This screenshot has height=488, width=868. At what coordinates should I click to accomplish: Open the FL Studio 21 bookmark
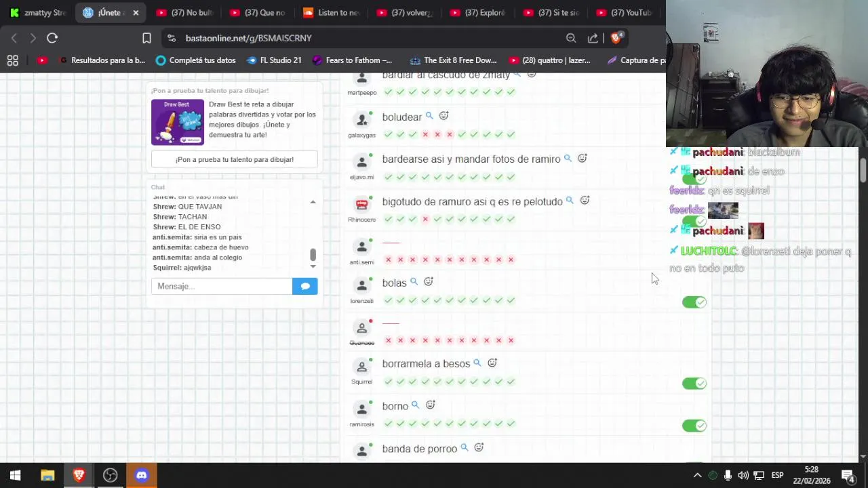point(274,60)
